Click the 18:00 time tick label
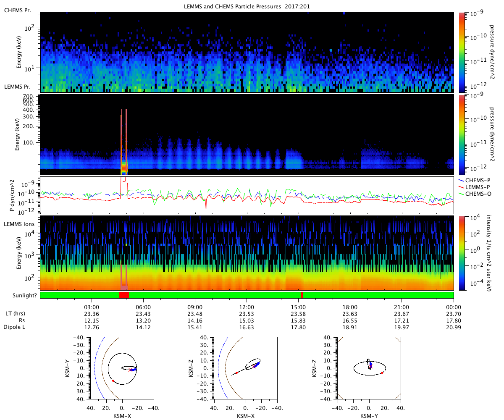The width and height of the screenshot is (504, 420). [x=350, y=307]
